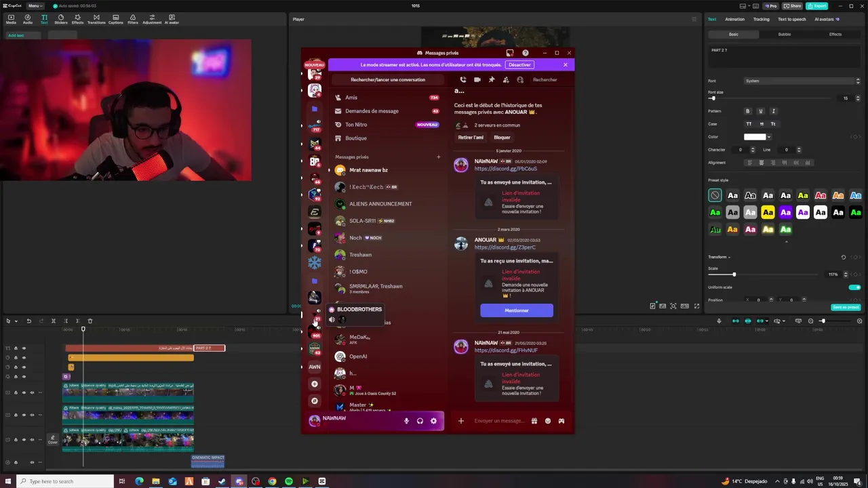The width and height of the screenshot is (868, 488).
Task: Click the Export button in CapCut
Action: pyautogui.click(x=817, y=5)
